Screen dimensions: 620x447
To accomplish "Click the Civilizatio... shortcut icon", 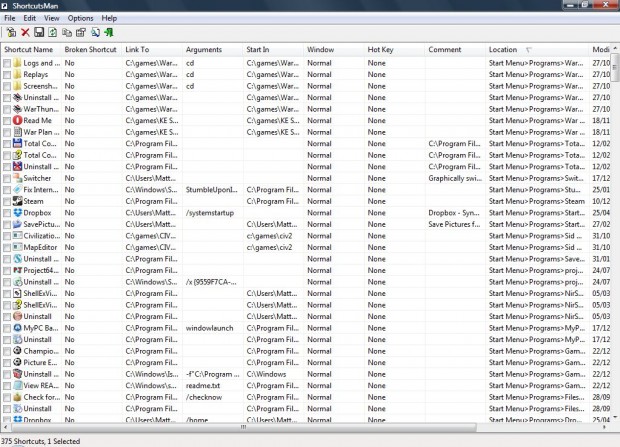I will pos(17,235).
